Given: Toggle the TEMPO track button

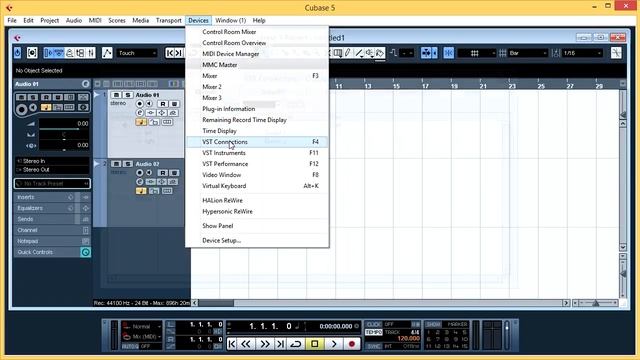Looking at the screenshot, I should tap(373, 332).
